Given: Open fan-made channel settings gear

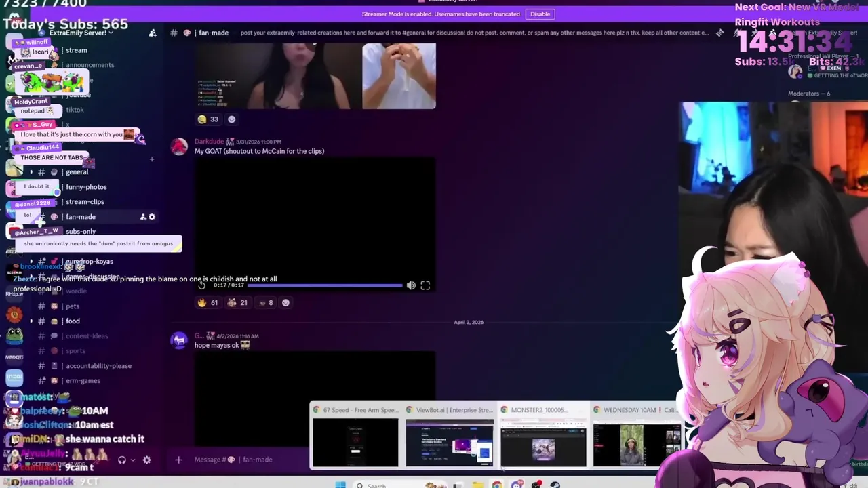Looking at the screenshot, I should click(x=152, y=217).
